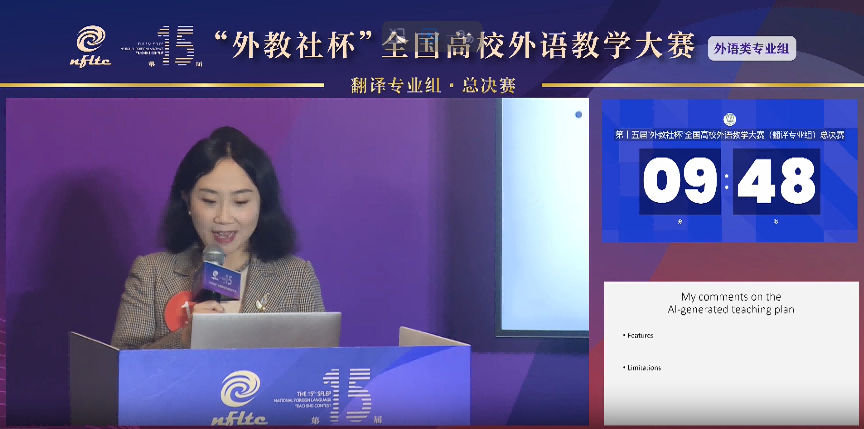The image size is (864, 429).
Task: Click the 外语类专业组 badge
Action: coord(752,48)
